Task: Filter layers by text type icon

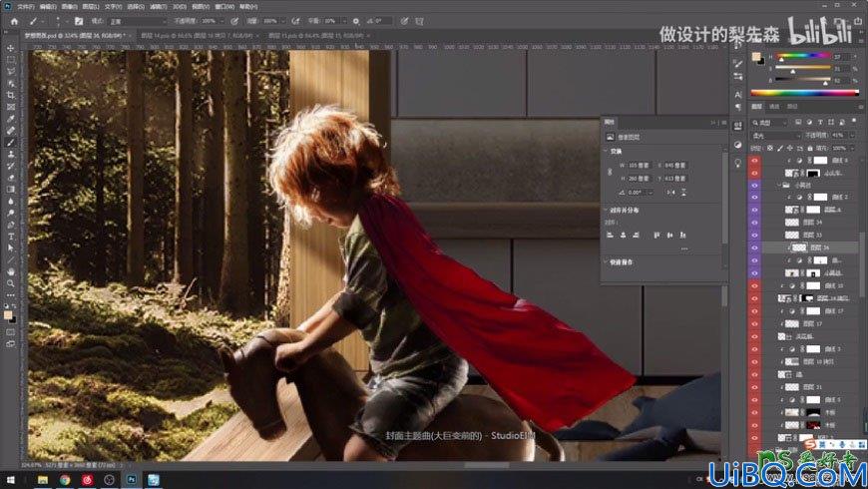Action: [820, 122]
